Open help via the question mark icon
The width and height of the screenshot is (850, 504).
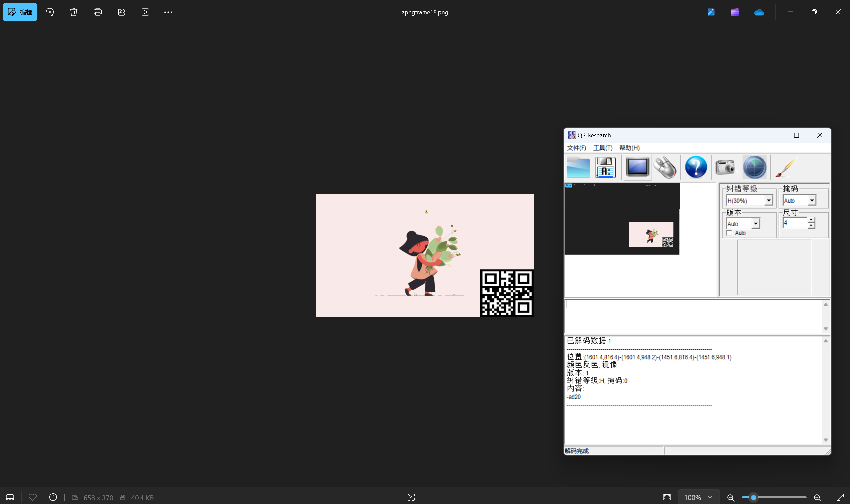(x=696, y=167)
